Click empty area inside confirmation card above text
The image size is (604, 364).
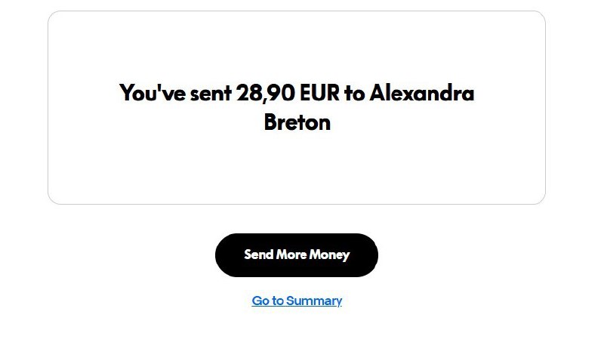[297, 45]
